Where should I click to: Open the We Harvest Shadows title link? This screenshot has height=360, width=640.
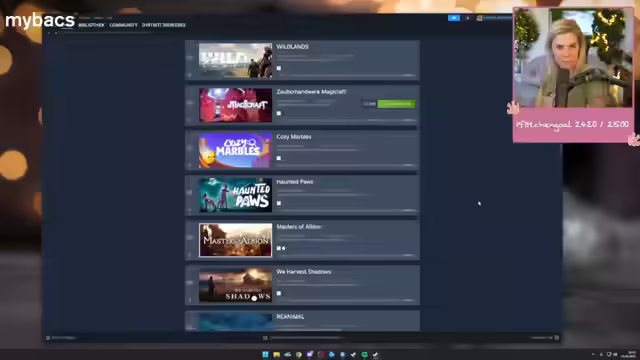point(304,271)
